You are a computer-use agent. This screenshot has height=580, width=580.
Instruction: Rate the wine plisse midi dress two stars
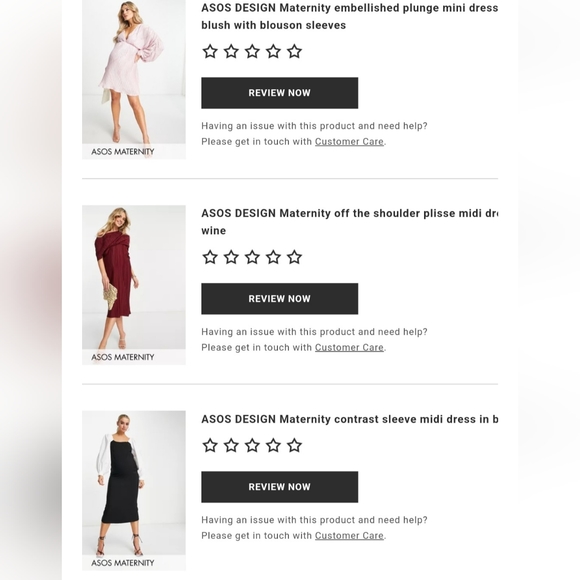[x=231, y=257]
